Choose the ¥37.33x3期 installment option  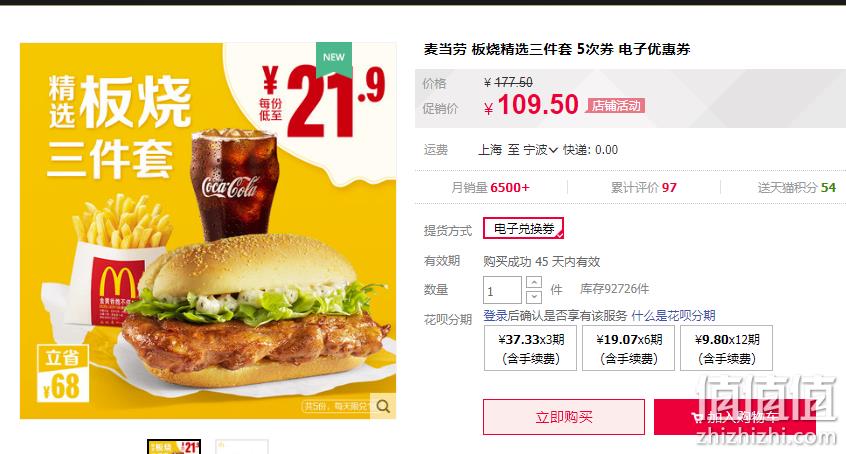(x=531, y=348)
